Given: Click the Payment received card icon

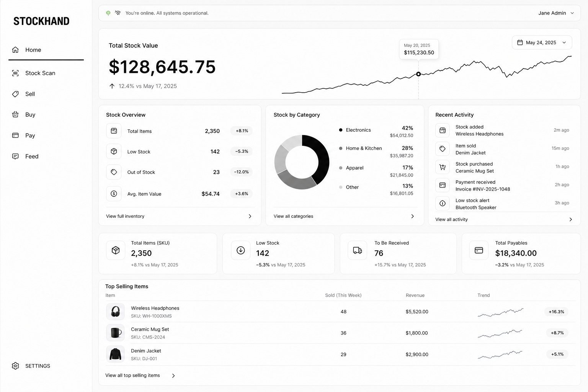Looking at the screenshot, I should (x=443, y=185).
